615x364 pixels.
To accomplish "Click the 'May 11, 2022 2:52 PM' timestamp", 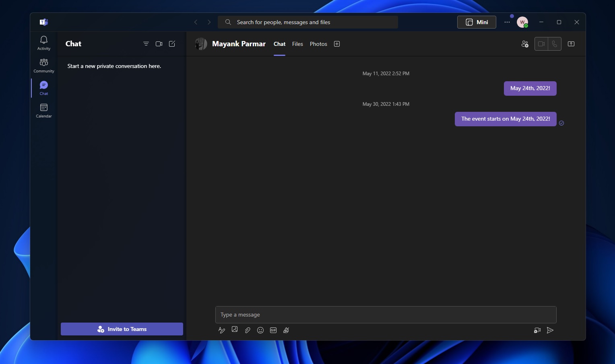I will coord(386,74).
